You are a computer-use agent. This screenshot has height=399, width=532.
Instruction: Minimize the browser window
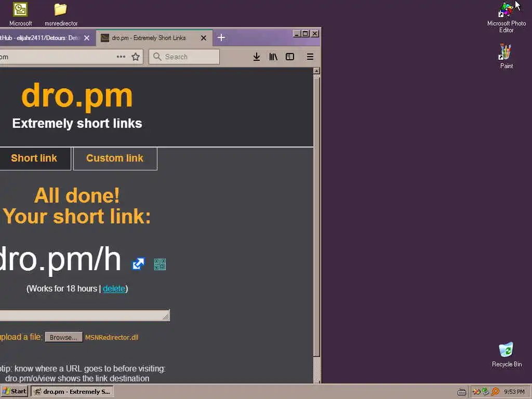(x=297, y=34)
